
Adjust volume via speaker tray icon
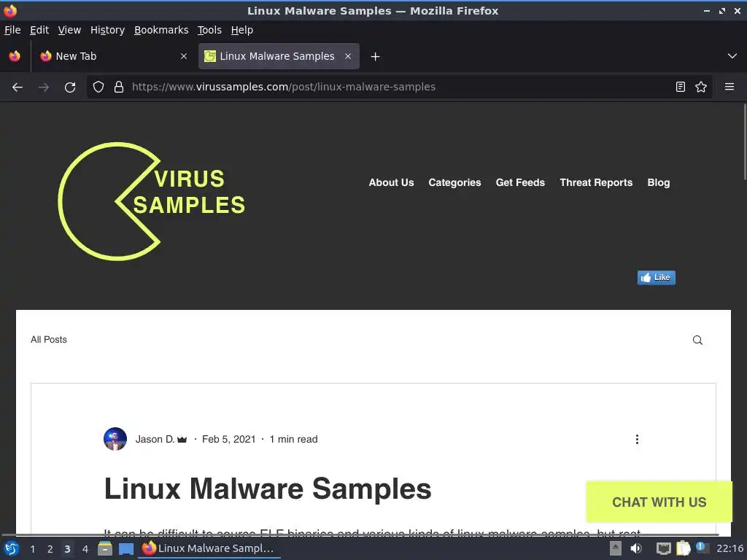click(636, 548)
